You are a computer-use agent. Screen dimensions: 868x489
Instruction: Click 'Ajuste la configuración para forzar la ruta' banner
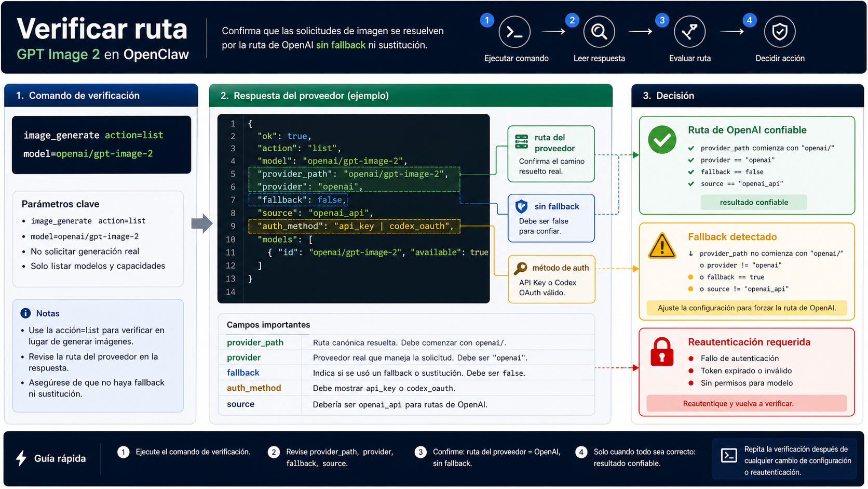coord(747,308)
